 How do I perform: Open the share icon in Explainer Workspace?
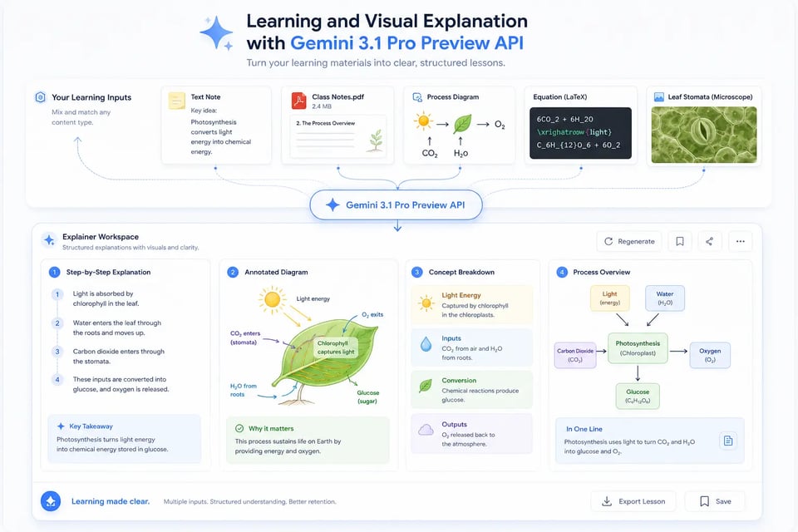point(709,241)
